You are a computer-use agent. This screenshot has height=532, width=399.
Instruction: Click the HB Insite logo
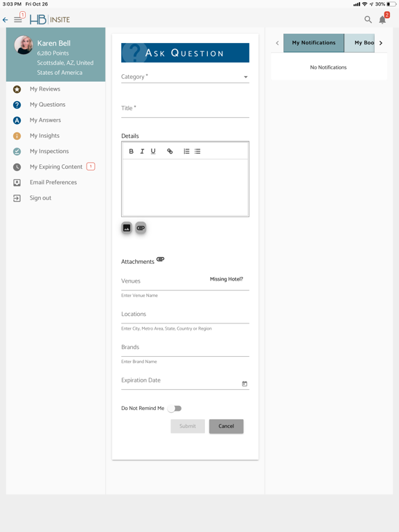(50, 19)
